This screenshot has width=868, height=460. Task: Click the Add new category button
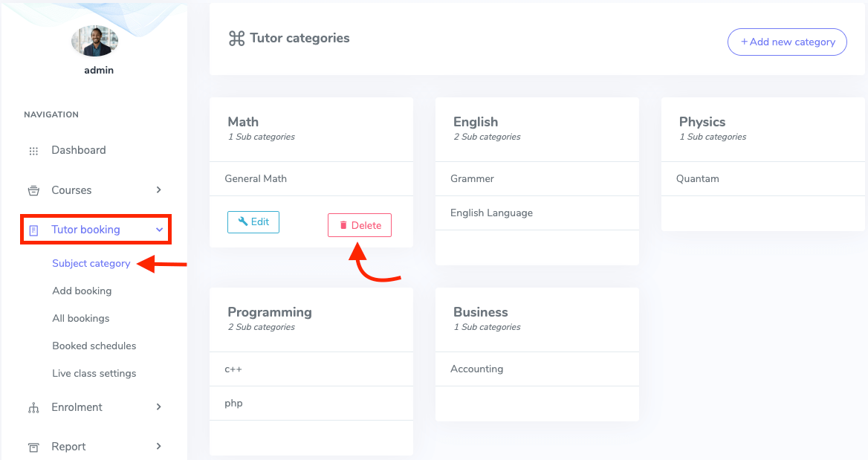click(787, 42)
